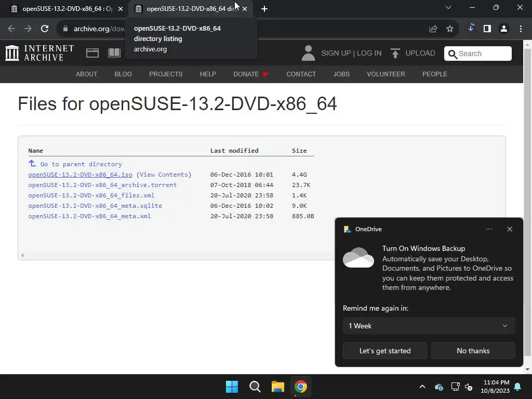Click the taskbar clock and date

(x=495, y=387)
